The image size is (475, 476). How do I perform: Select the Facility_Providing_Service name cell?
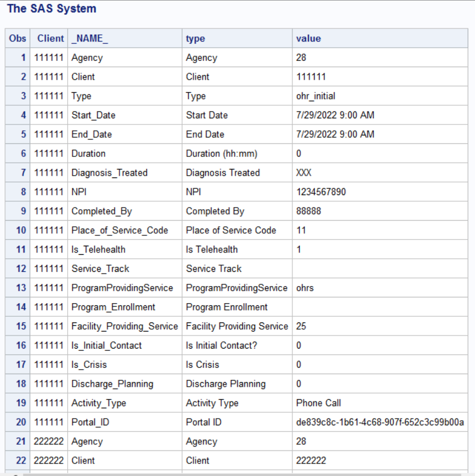click(x=125, y=326)
